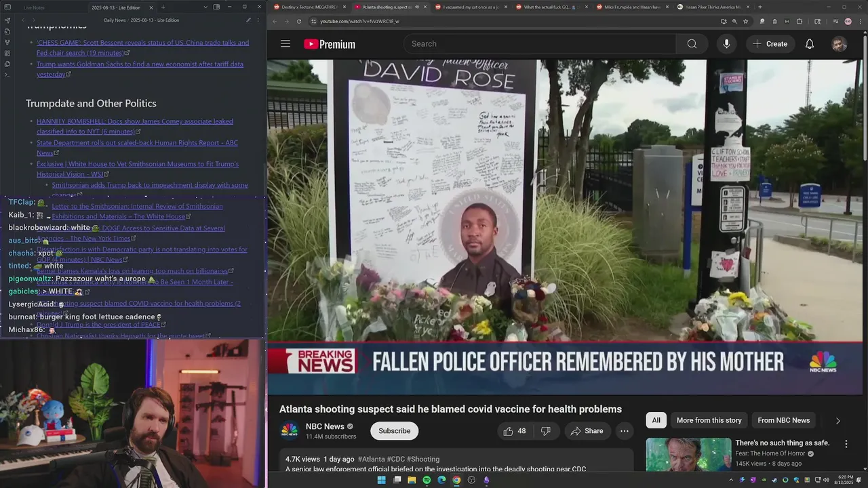Click the paper plane icon in Obsidian ribbon
This screenshot has width=868, height=488.
[7, 20]
